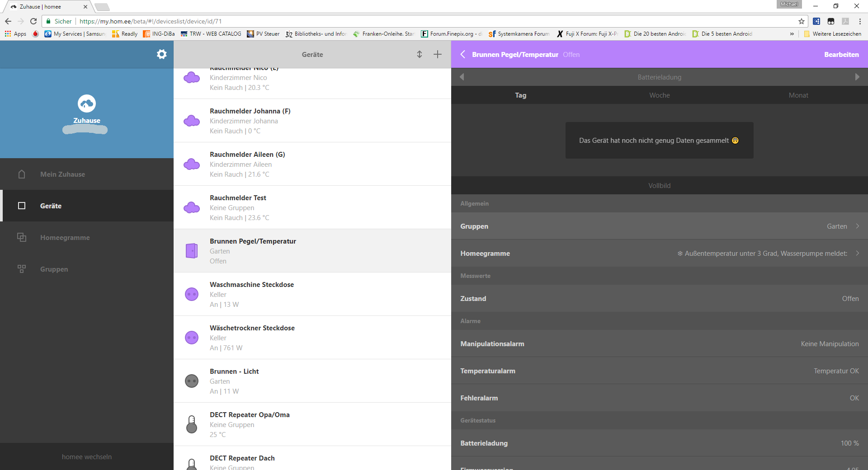Screen dimensions: 868x470
Task: Select Waschmaschine Steckdose device row
Action: (312, 294)
